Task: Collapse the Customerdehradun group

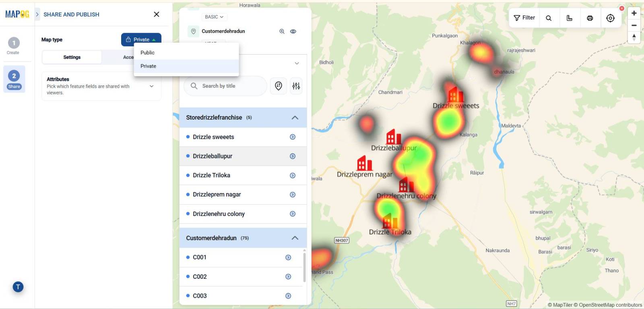Action: pos(295,238)
